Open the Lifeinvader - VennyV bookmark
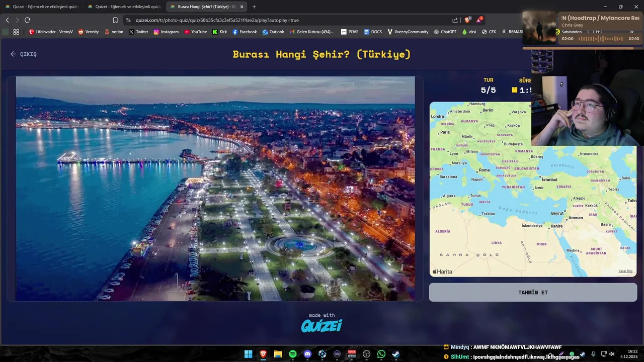 coord(51,32)
